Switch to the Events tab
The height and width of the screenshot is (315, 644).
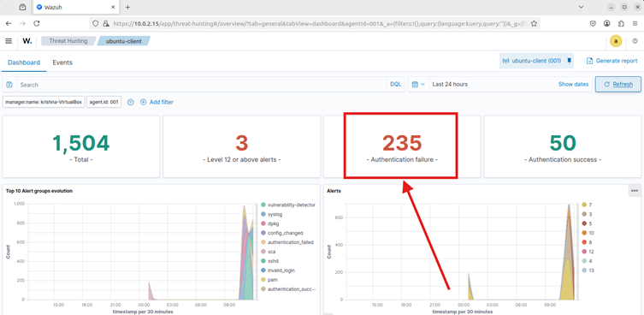pyautogui.click(x=62, y=62)
